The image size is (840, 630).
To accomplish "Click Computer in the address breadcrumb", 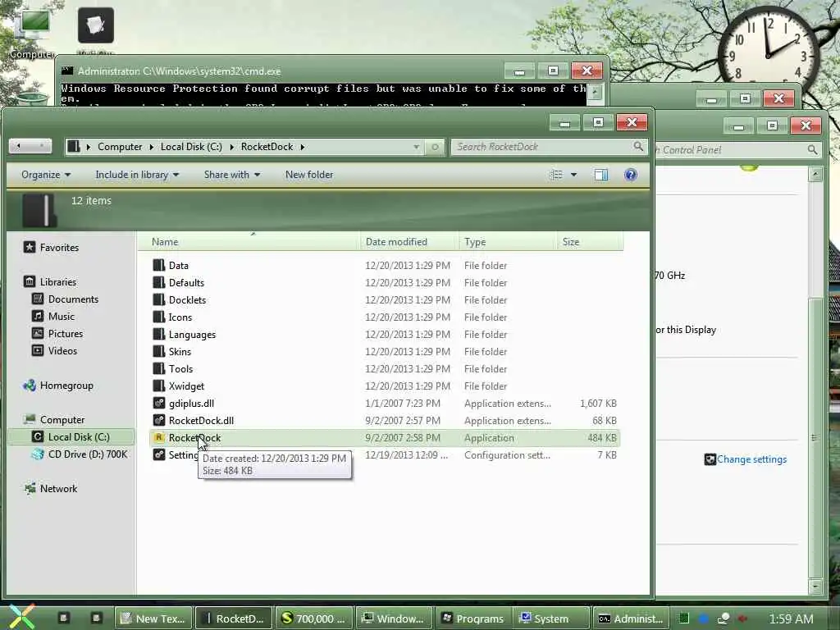I will coord(120,147).
